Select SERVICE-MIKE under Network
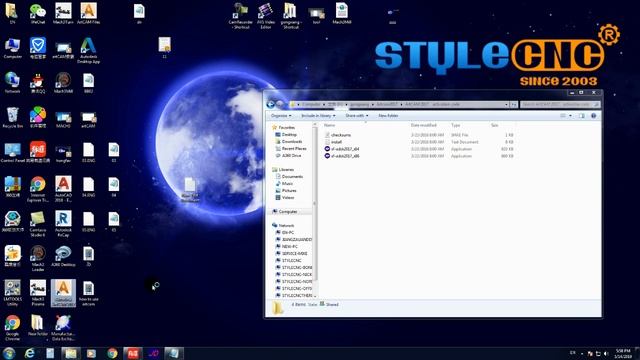The width and height of the screenshot is (640, 360). pos(294,253)
